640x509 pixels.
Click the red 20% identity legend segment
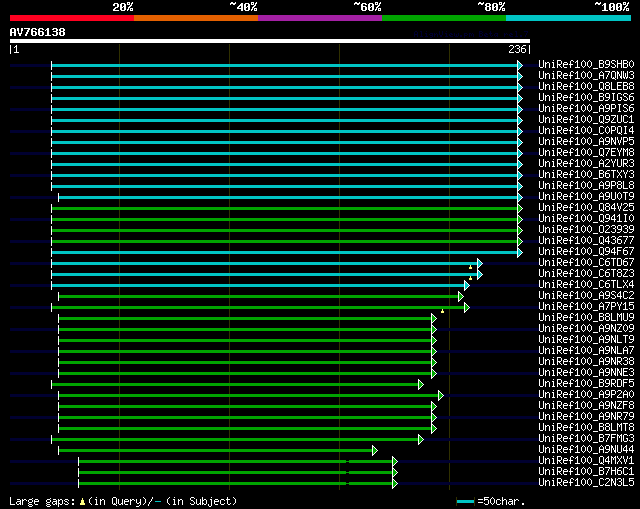pyautogui.click(x=72, y=18)
